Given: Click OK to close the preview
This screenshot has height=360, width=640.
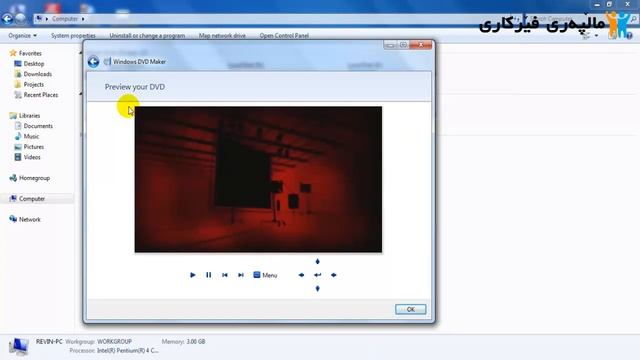Looking at the screenshot, I should (411, 309).
